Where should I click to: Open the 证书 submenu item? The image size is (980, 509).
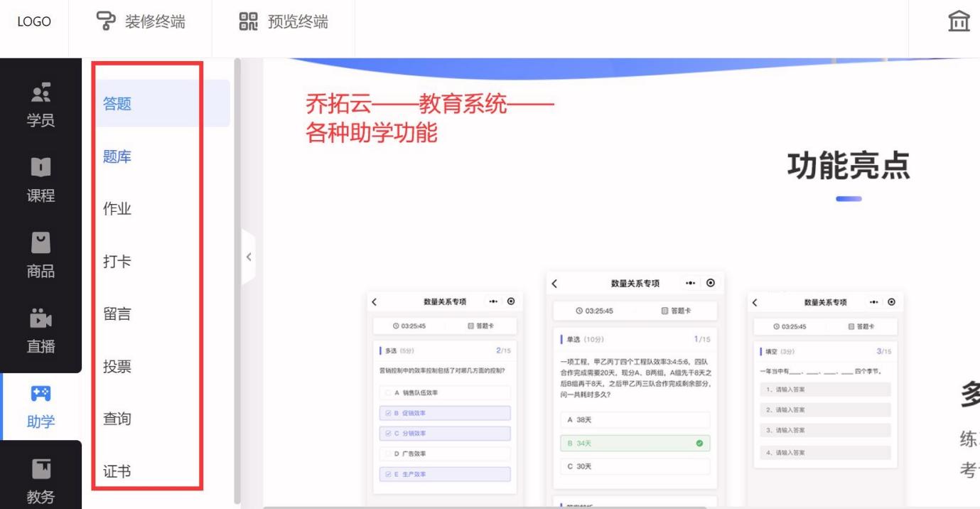coord(117,471)
